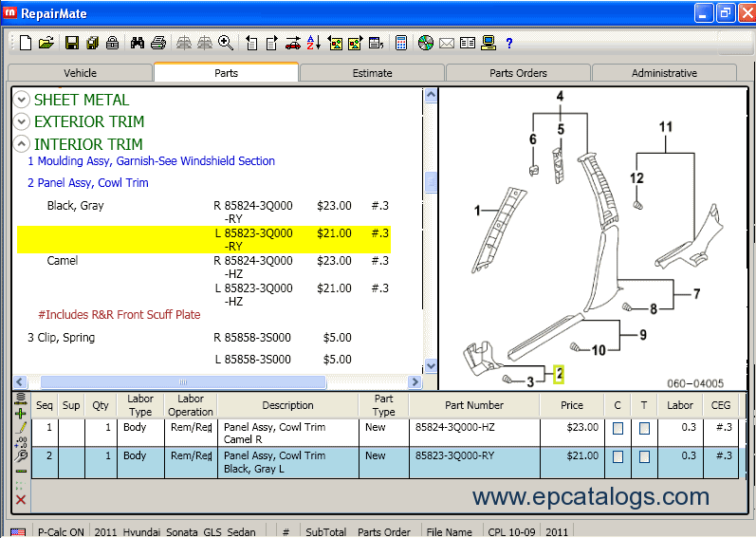756x538 pixels.
Task: Click parts list vertical scroll down arrow
Action: pyautogui.click(x=431, y=366)
